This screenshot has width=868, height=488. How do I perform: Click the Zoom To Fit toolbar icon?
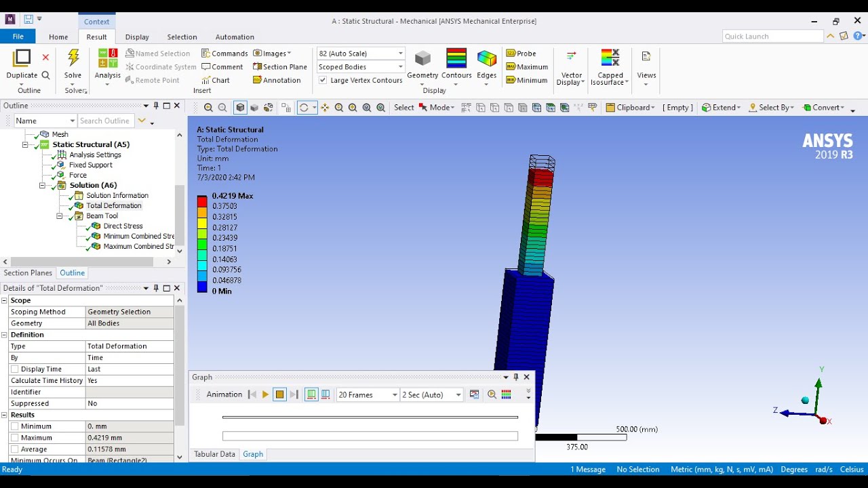tap(367, 108)
